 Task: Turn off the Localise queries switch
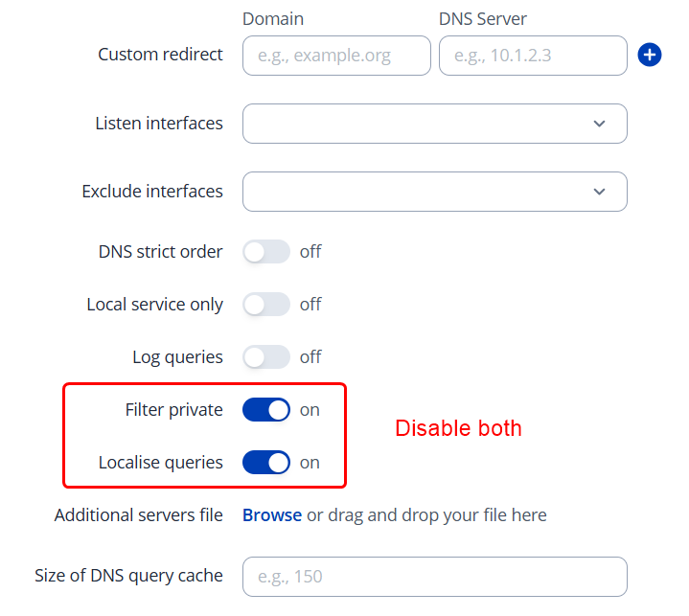266,463
